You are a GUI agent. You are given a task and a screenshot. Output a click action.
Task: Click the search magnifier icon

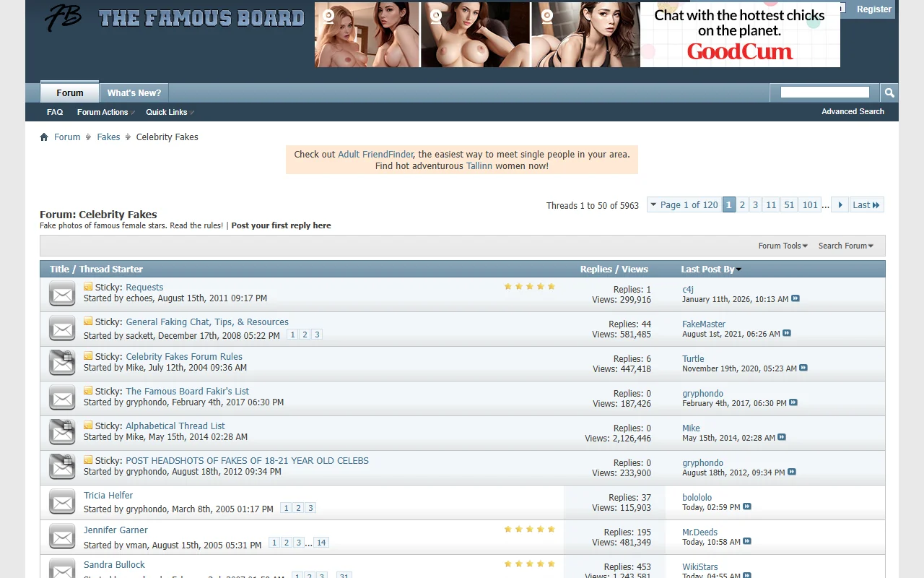click(889, 92)
